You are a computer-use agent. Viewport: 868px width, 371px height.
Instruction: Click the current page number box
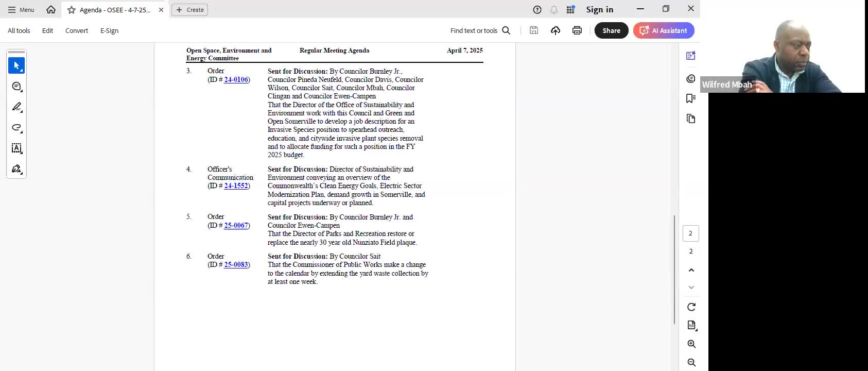point(691,233)
